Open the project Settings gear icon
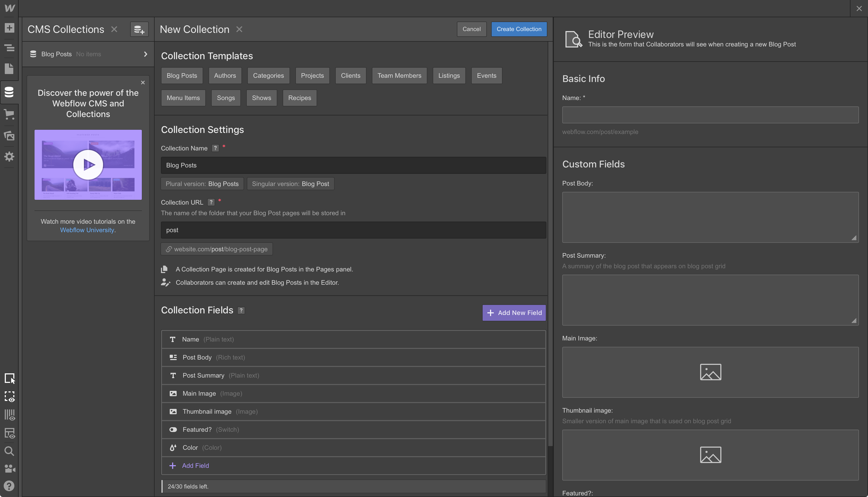This screenshot has width=868, height=497. click(x=9, y=156)
